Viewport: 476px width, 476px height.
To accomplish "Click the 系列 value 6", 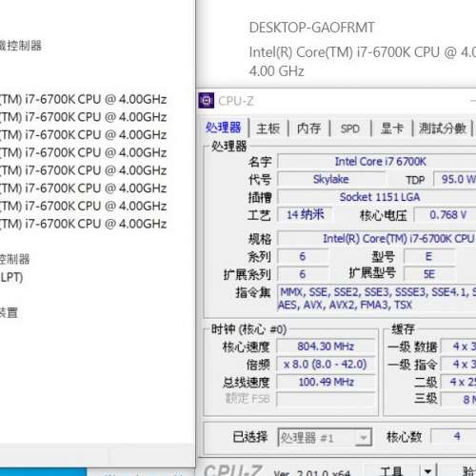I will pyautogui.click(x=303, y=256).
